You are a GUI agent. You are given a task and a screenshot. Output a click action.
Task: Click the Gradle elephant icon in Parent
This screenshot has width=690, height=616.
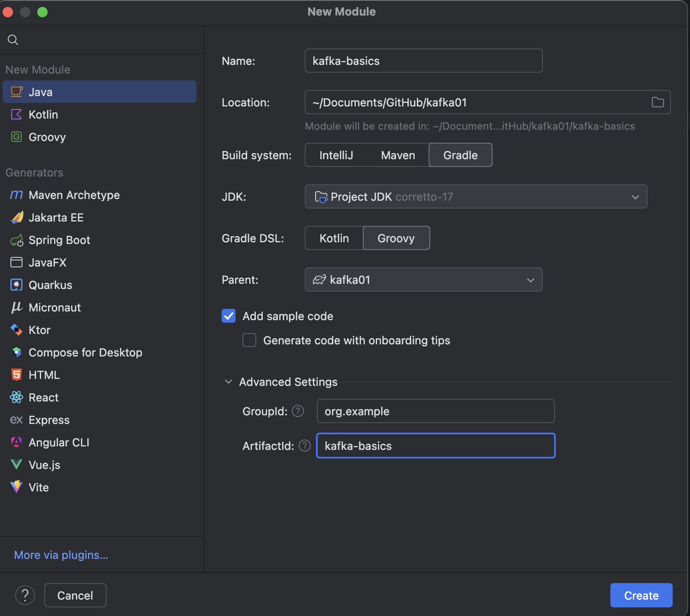[319, 280]
